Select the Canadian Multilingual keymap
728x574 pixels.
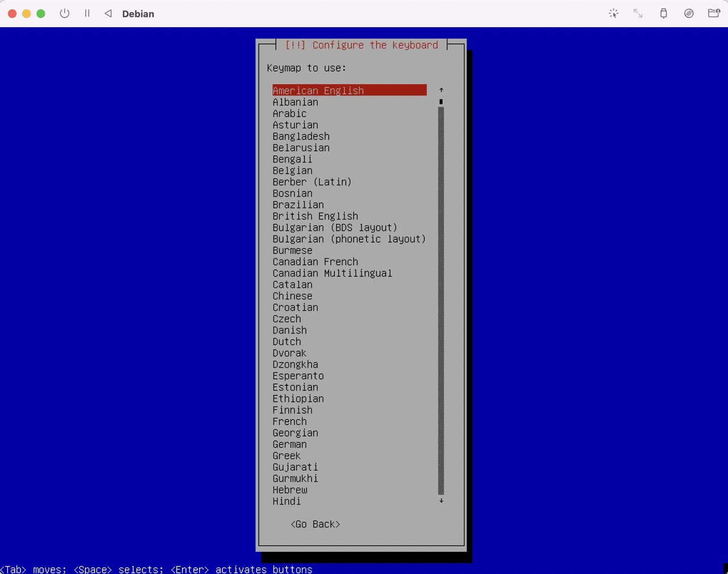click(332, 273)
